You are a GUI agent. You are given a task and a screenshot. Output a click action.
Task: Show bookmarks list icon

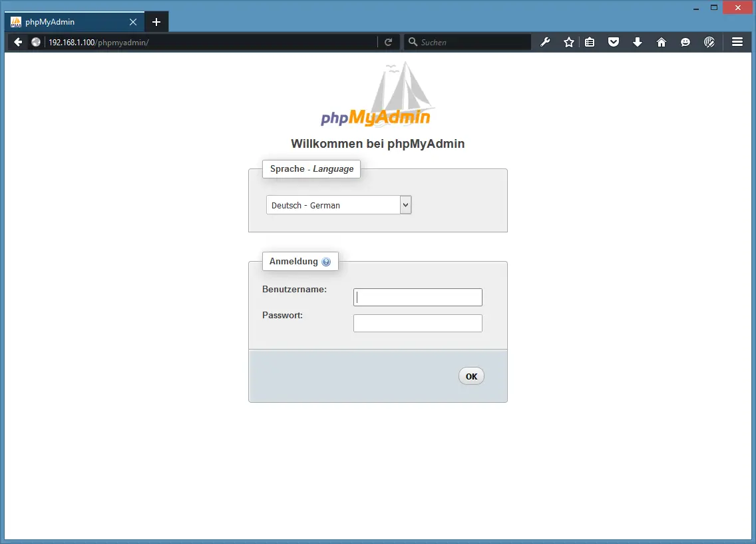click(x=590, y=43)
